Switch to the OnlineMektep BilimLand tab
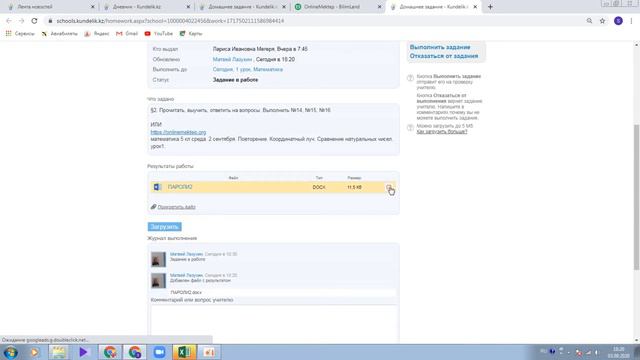This screenshot has width=640, height=360. click(338, 7)
